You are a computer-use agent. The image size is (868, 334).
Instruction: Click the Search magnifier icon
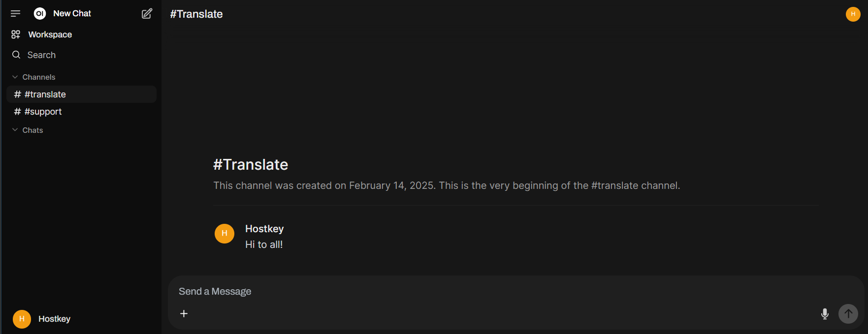click(16, 55)
